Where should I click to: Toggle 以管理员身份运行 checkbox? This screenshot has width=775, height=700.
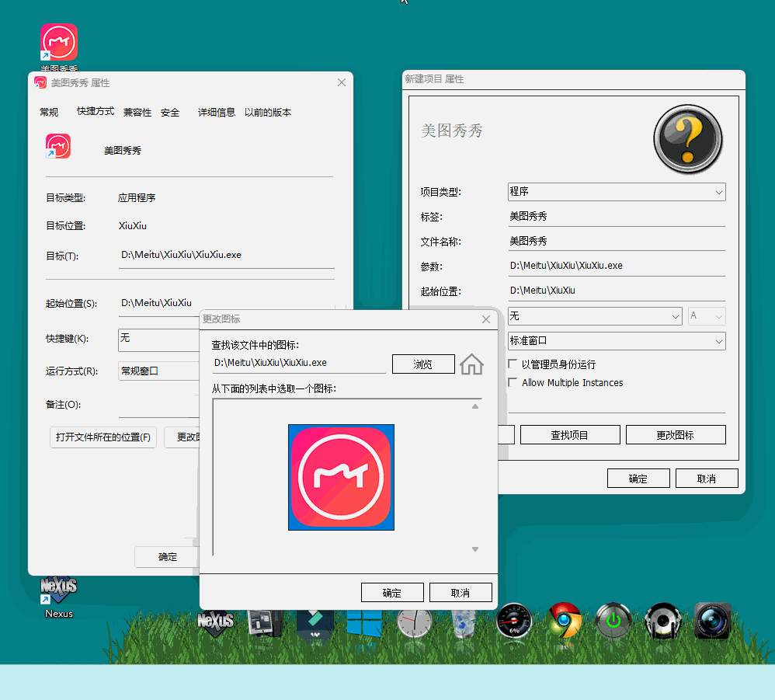coord(513,364)
